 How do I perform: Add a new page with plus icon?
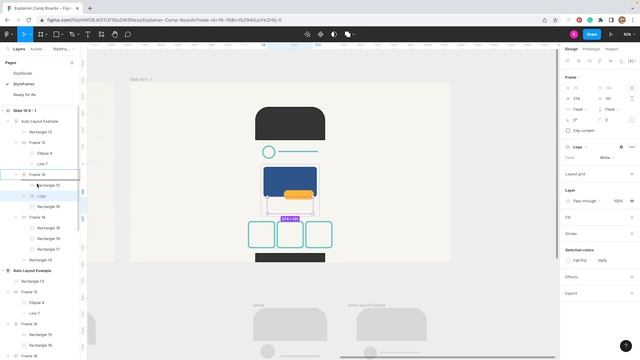pos(72,62)
